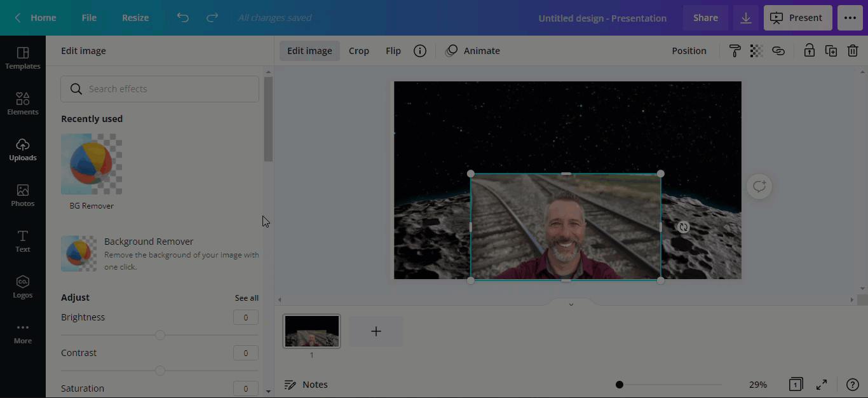Toggle the lock icon for element

tap(809, 51)
